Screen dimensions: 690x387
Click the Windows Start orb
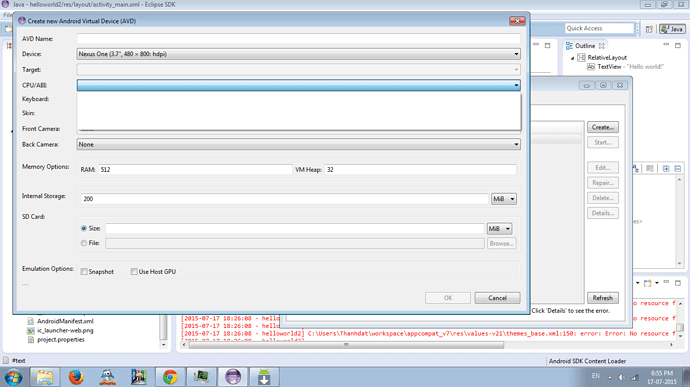pyautogui.click(x=13, y=377)
